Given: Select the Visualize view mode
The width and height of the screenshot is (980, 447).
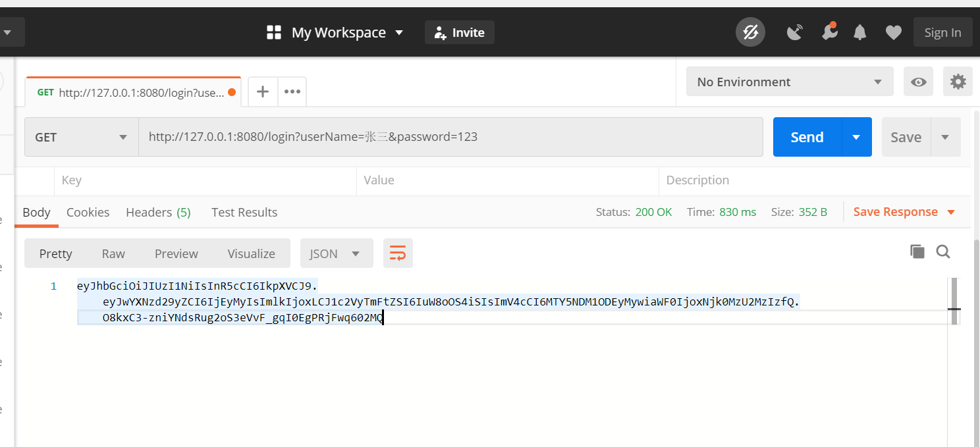Looking at the screenshot, I should point(251,253).
